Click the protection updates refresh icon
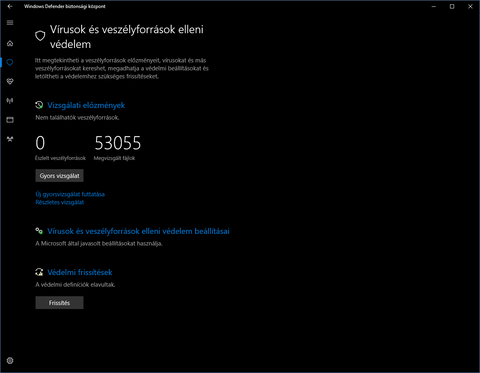Image resolution: width=480 pixels, height=373 pixels. click(39, 272)
